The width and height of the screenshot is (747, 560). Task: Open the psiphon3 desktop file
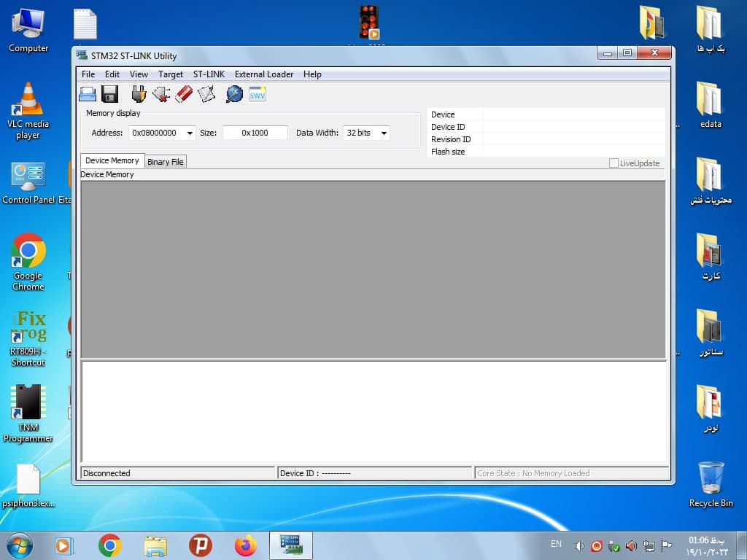(x=28, y=486)
